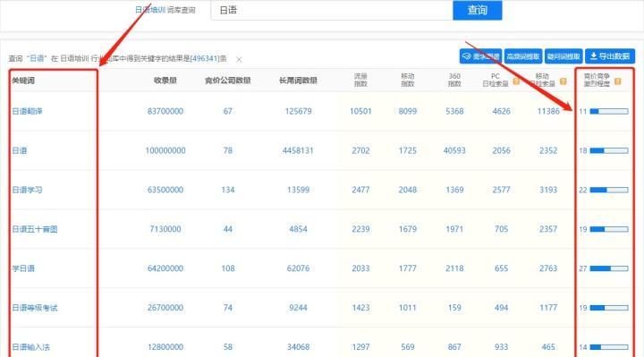The width and height of the screenshot is (644, 357).
Task: Click the help icon beside 移动日检索量
Action: click(563, 81)
